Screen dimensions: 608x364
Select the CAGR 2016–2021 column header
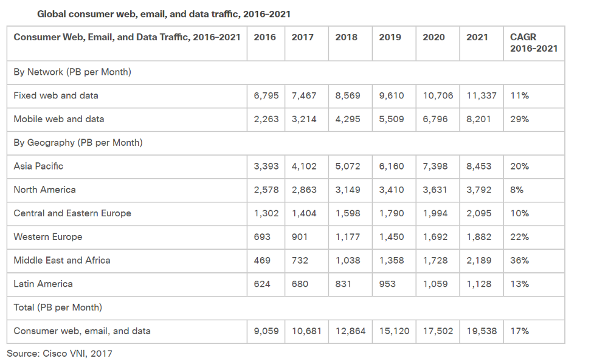pos(534,43)
